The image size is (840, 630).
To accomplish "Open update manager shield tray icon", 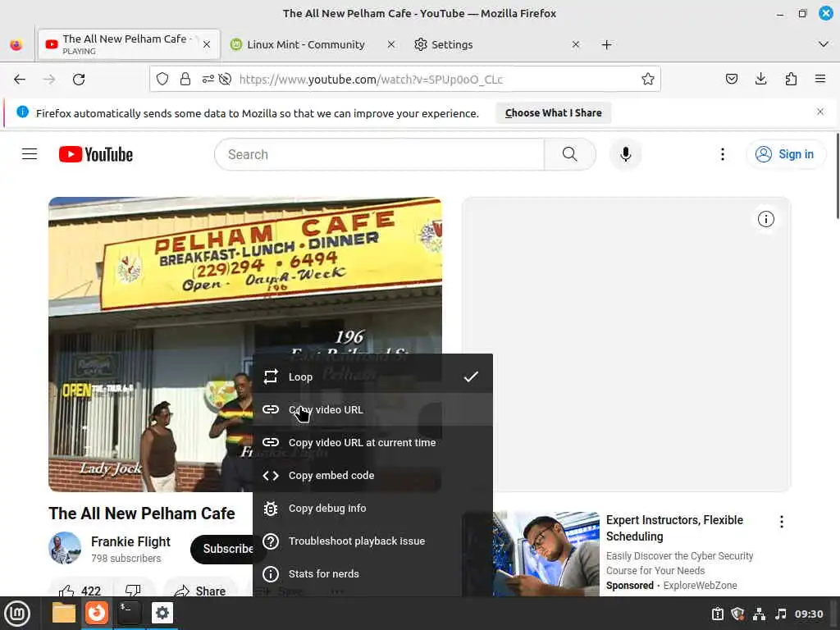I will (x=737, y=614).
